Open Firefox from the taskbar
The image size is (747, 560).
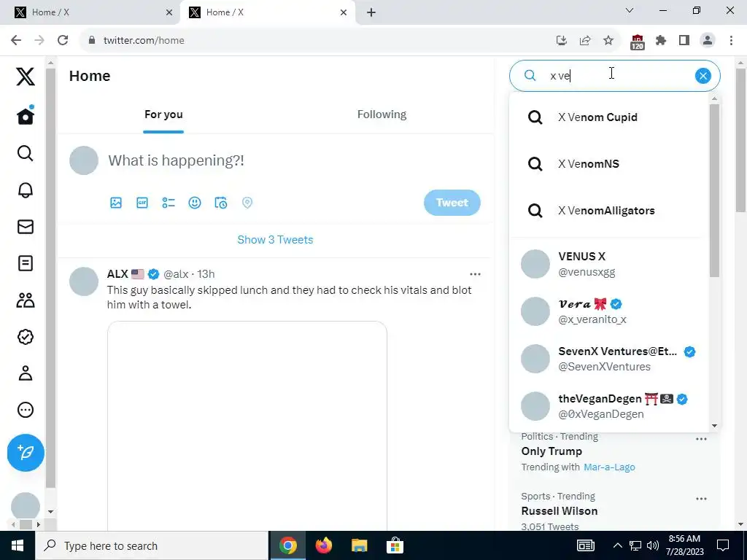pos(323,545)
